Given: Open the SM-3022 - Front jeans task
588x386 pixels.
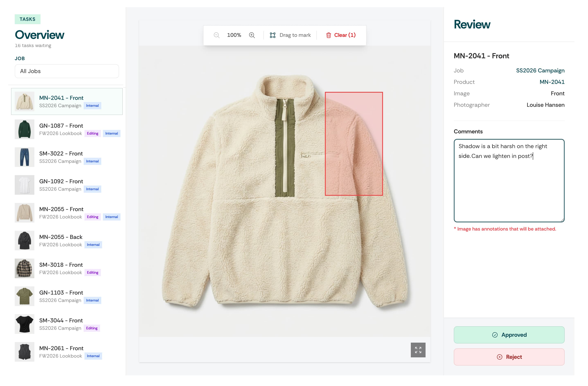Looking at the screenshot, I should click(x=61, y=153).
